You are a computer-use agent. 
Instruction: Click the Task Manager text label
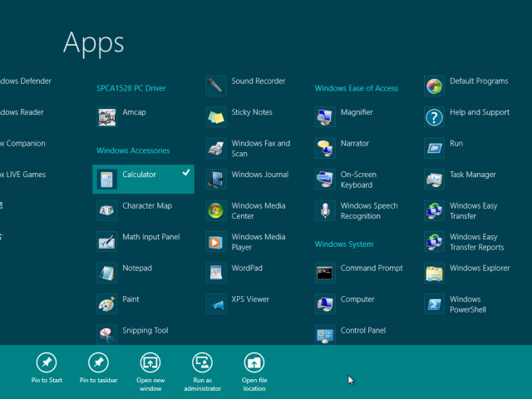473,175
